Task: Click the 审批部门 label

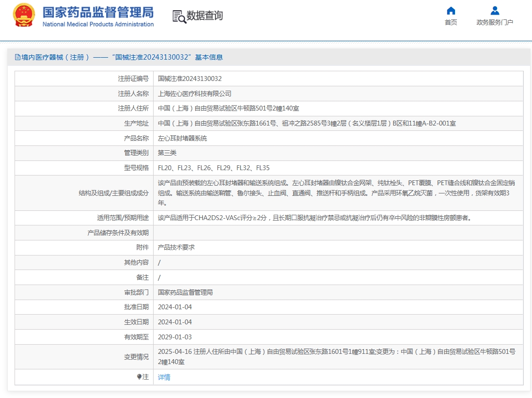Action: pyautogui.click(x=136, y=292)
